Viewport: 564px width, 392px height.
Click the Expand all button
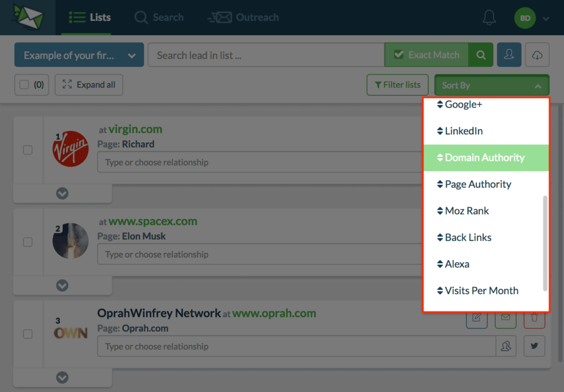click(x=89, y=85)
